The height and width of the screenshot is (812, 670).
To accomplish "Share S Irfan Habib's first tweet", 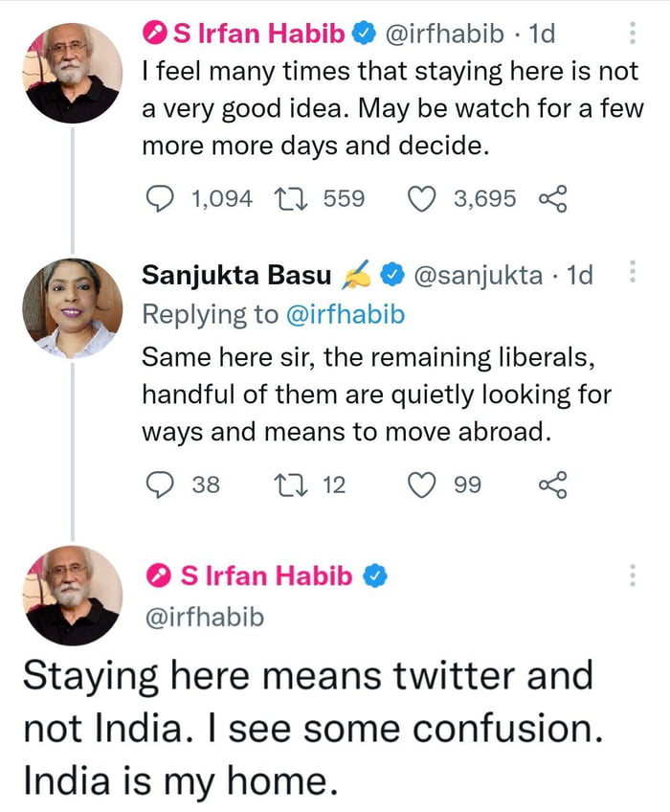I will (x=553, y=199).
